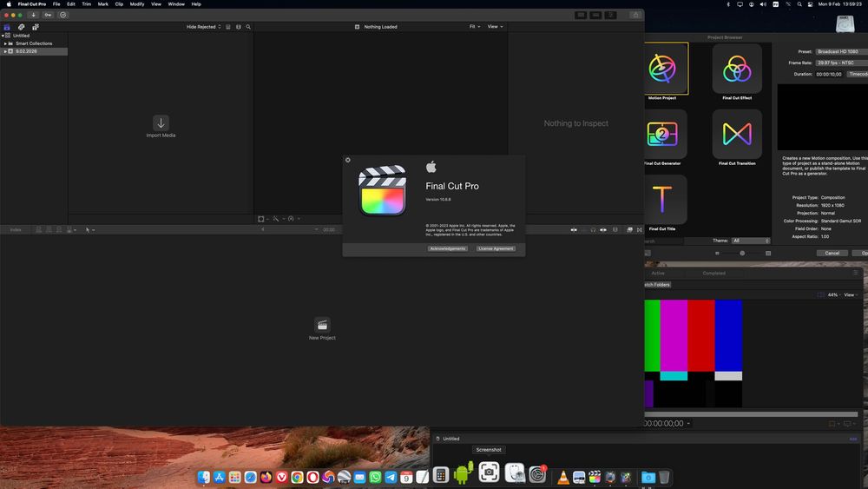Screen dimensions: 868x489
Task: Collapse the Untitled library tree
Action: click(3, 36)
